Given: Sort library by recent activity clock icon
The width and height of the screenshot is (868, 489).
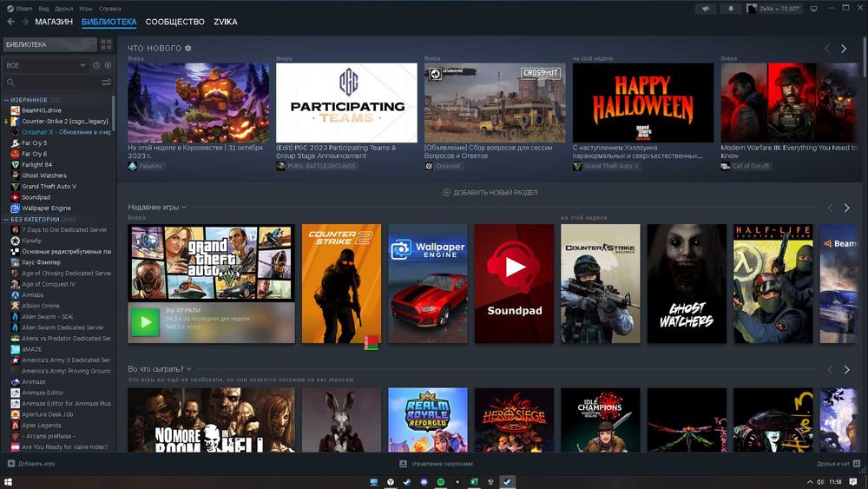Looking at the screenshot, I should (x=96, y=65).
